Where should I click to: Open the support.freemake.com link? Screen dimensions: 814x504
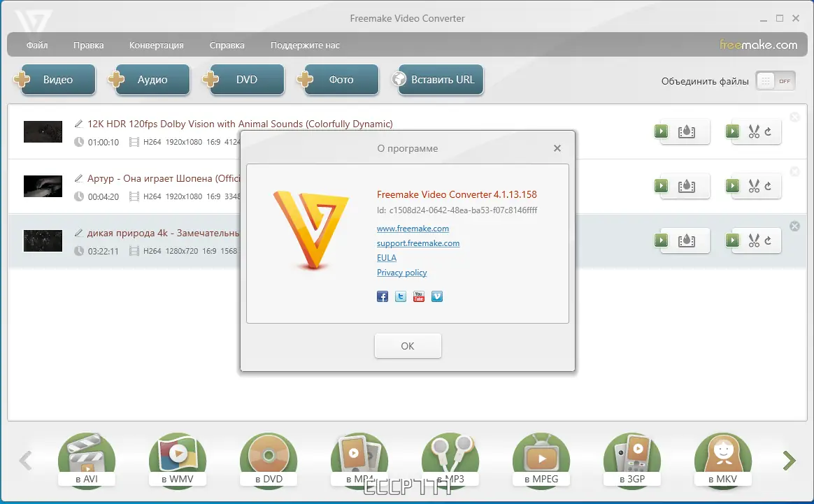[x=418, y=243]
